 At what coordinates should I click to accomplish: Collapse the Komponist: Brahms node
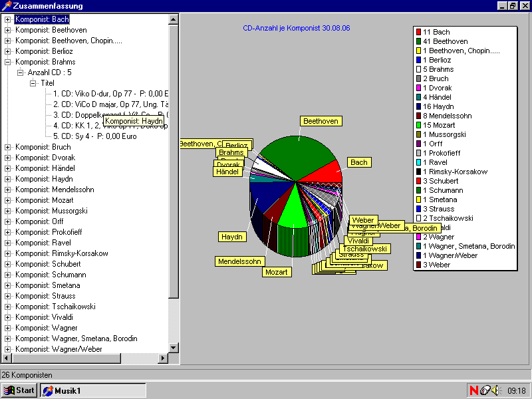(x=8, y=62)
